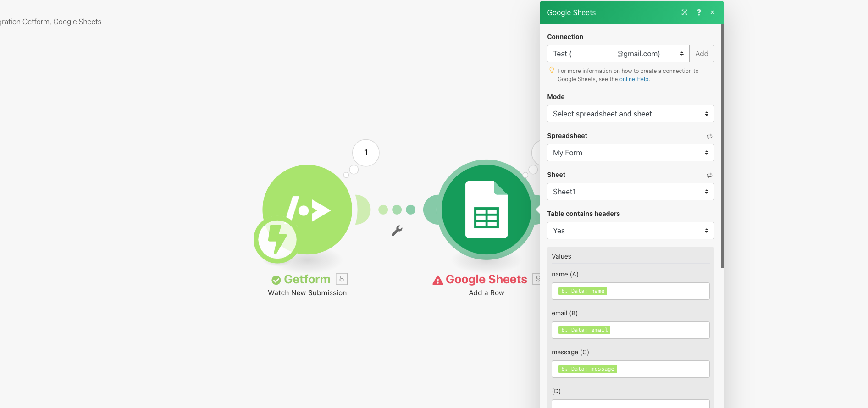Click the 'Watch New Submission' label

[307, 293]
